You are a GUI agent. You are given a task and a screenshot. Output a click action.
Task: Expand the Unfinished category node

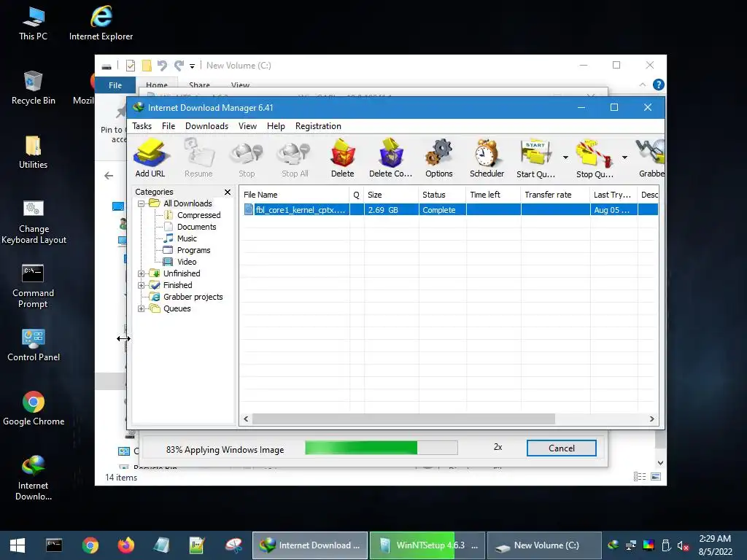click(x=141, y=274)
